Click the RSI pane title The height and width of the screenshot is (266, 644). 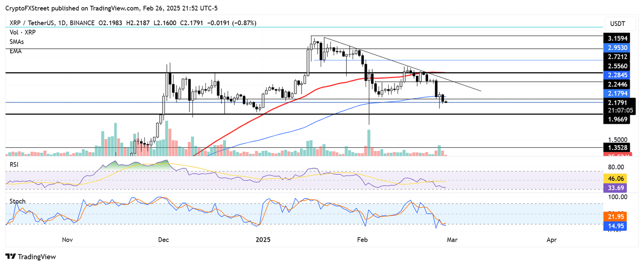tap(13, 164)
